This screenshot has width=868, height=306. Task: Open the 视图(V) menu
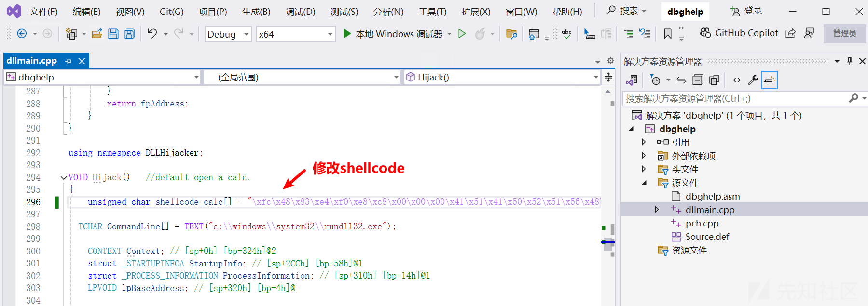(130, 12)
